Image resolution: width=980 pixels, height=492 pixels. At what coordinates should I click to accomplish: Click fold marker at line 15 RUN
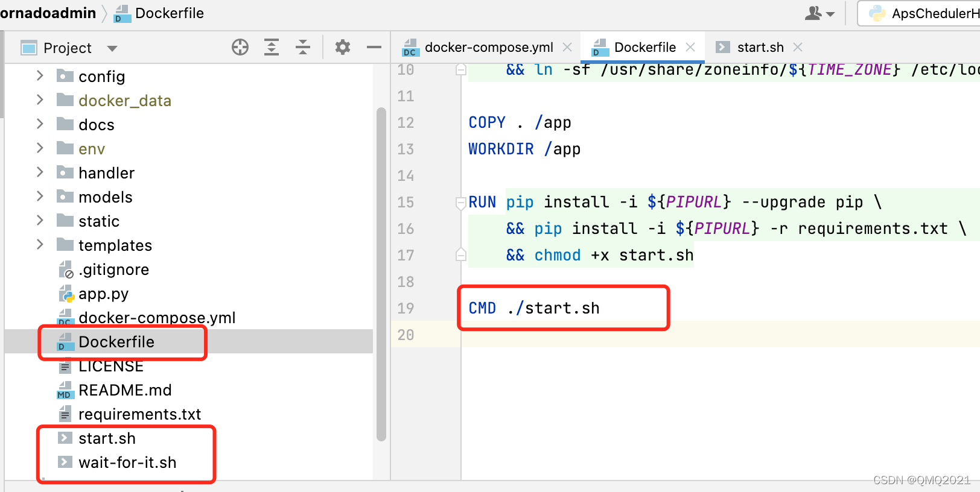[461, 203]
